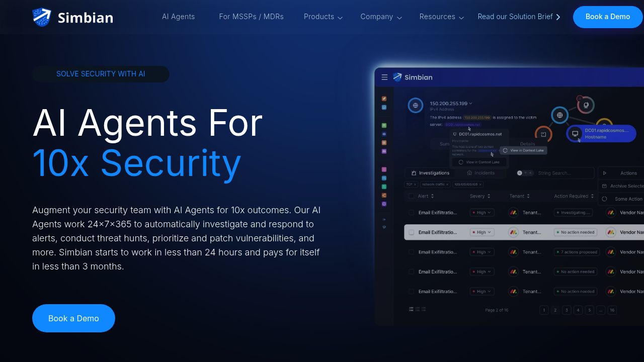644x362 pixels.
Task: Open the dashboard hamburger menu icon
Action: tap(384, 77)
